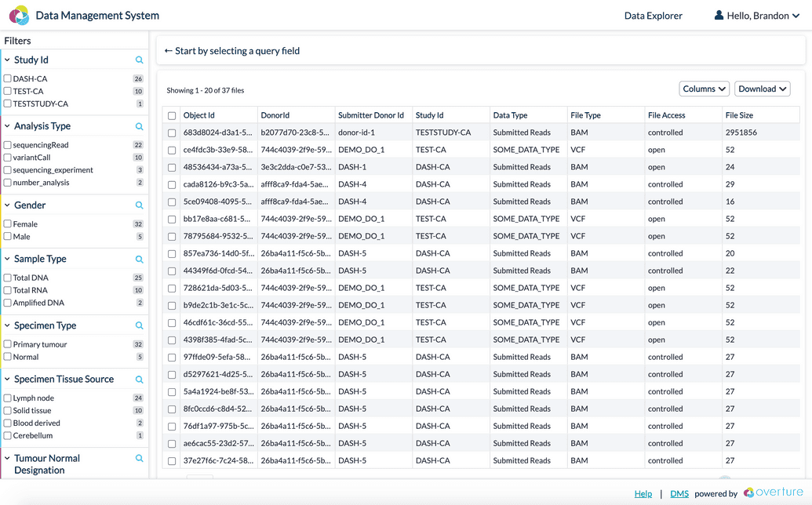Screen dimensions: 812x505
Task: Select row checkbox for object ce4fdc3b-33e9-58...
Action: (172, 150)
